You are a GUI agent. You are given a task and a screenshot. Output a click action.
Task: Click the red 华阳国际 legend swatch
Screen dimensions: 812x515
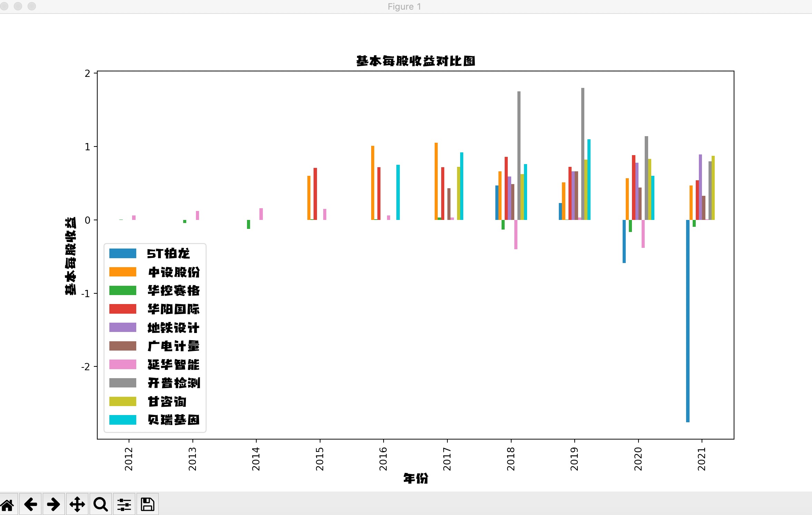[123, 309]
